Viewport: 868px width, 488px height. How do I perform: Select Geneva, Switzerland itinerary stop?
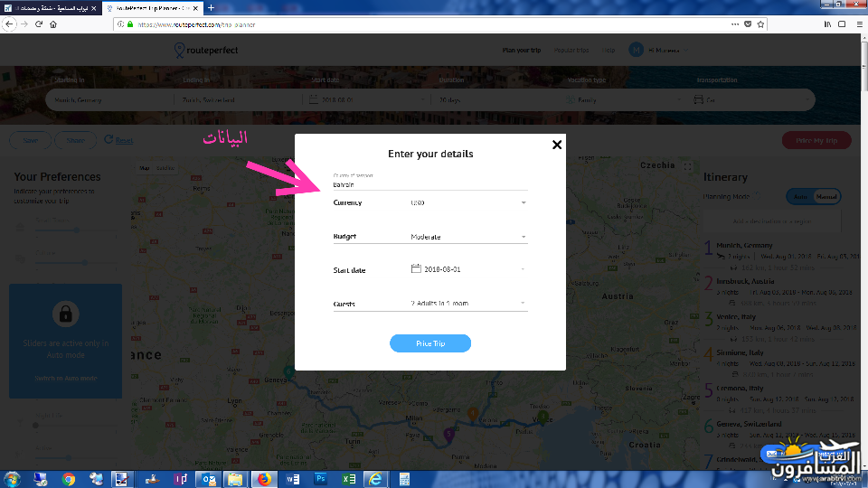click(749, 424)
